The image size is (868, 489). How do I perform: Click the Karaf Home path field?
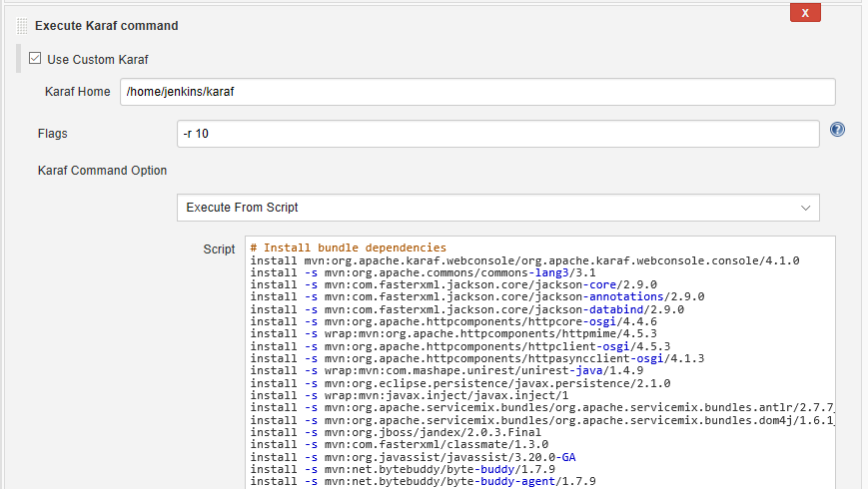(477, 92)
